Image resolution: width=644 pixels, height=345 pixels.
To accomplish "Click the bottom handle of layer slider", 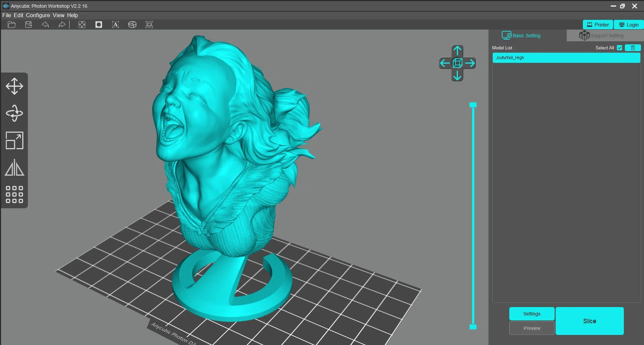I will click(473, 327).
